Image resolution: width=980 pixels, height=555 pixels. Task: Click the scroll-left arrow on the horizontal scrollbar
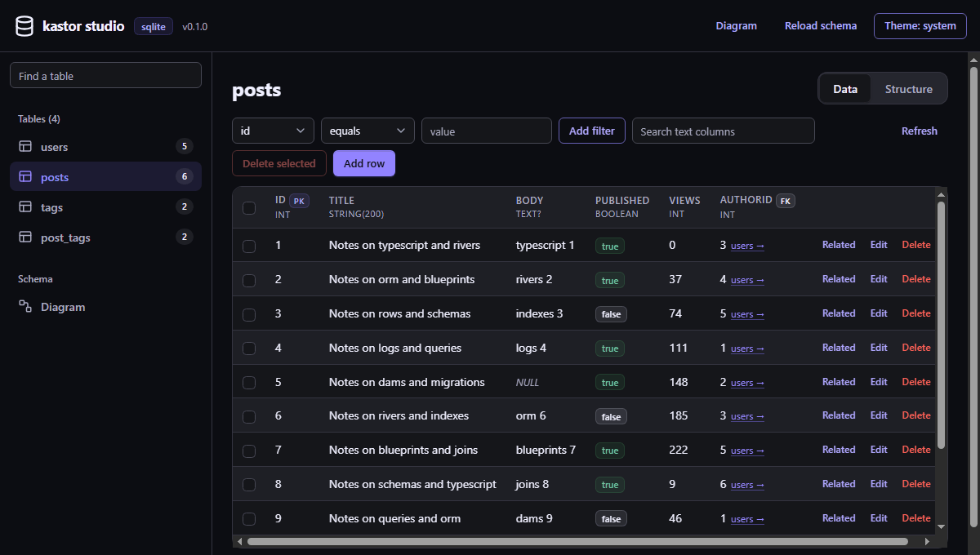[239, 541]
